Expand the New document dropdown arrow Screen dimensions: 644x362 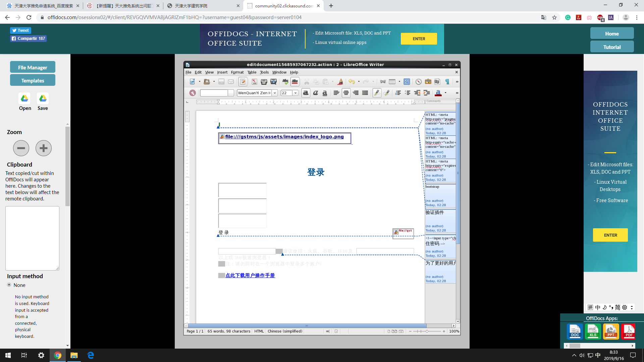(199, 82)
